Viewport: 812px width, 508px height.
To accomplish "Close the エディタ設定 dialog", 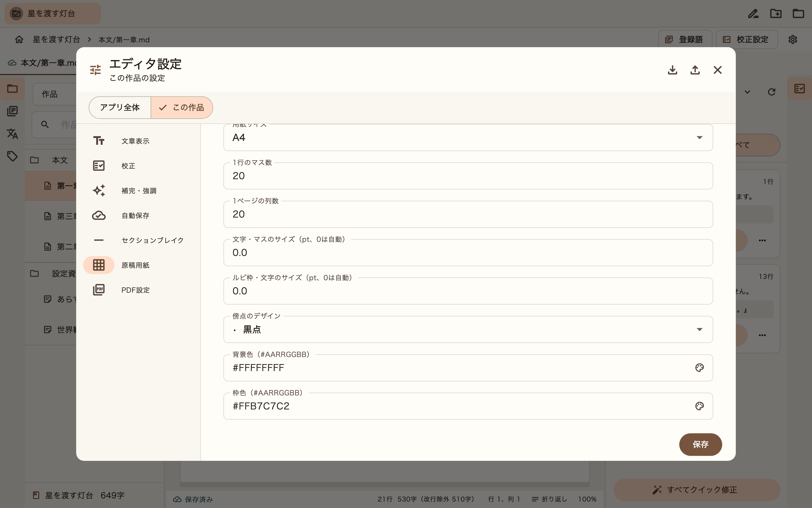I will coord(717,70).
